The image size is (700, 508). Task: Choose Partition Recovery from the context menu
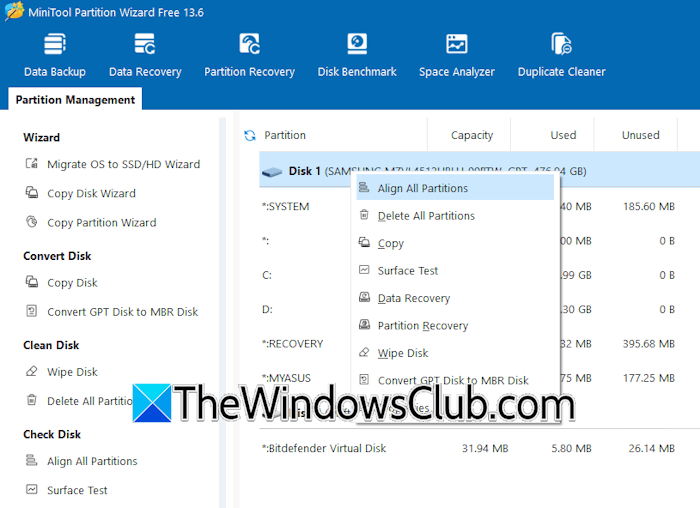[x=455, y=325]
